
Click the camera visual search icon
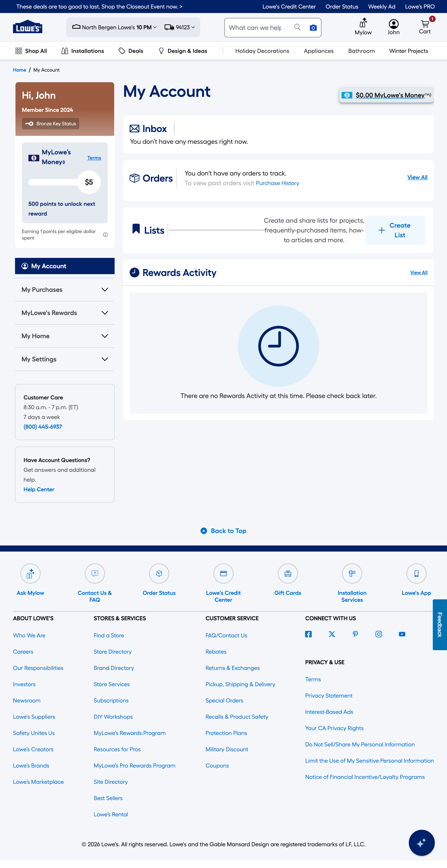click(313, 28)
